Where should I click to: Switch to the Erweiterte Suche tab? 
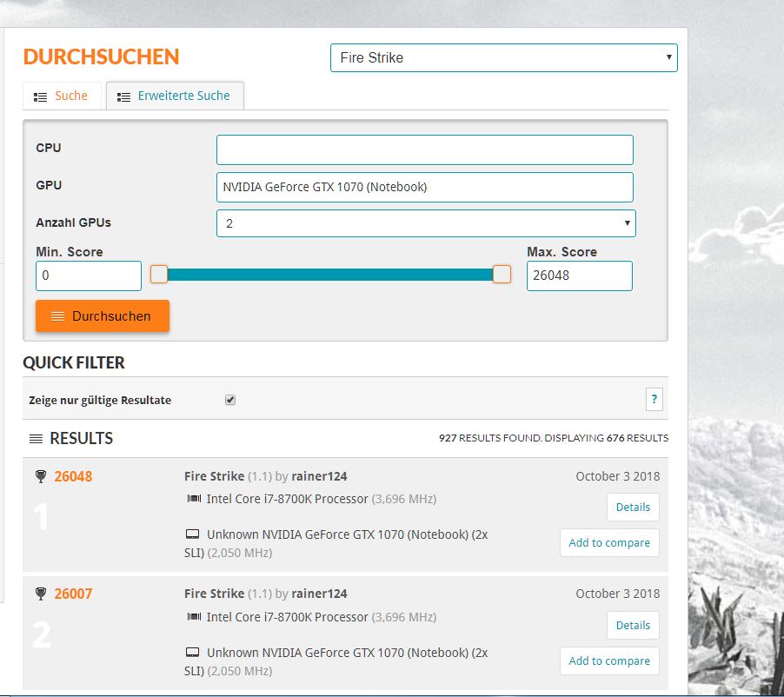pos(175,96)
